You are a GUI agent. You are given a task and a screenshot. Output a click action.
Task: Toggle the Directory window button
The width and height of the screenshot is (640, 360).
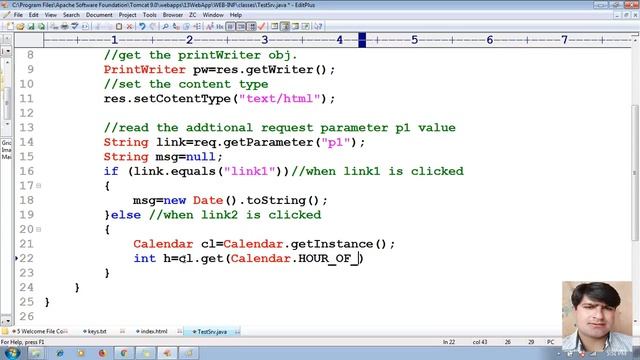(274, 27)
